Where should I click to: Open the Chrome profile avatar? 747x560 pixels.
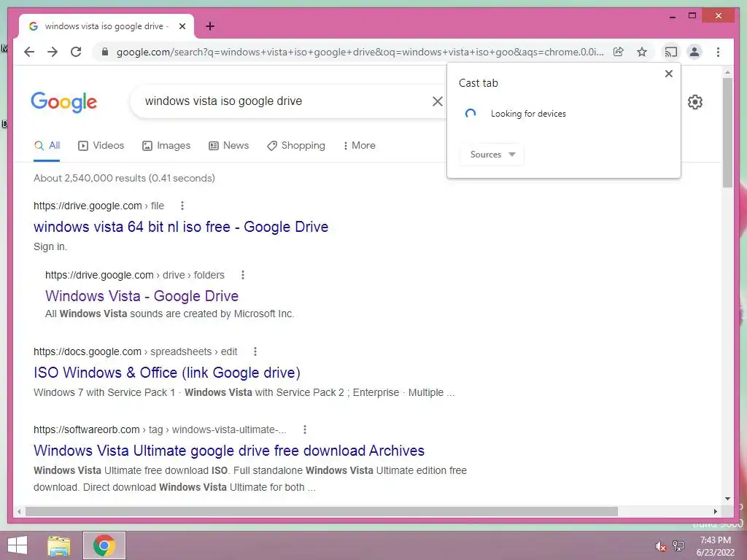694,52
